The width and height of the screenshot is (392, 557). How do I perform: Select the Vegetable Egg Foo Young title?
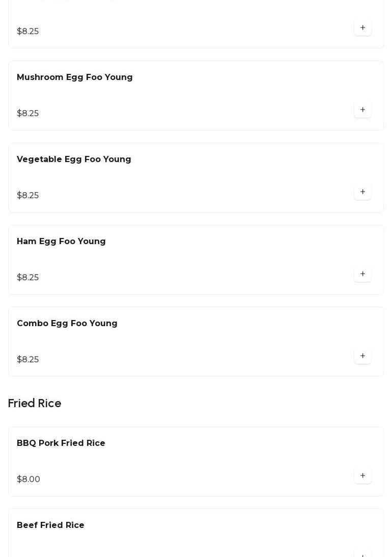[74, 160]
